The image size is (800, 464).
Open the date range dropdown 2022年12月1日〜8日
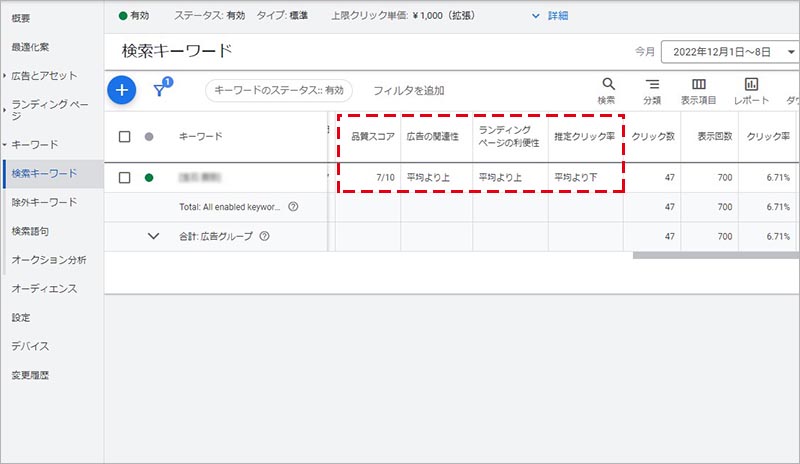(x=729, y=51)
